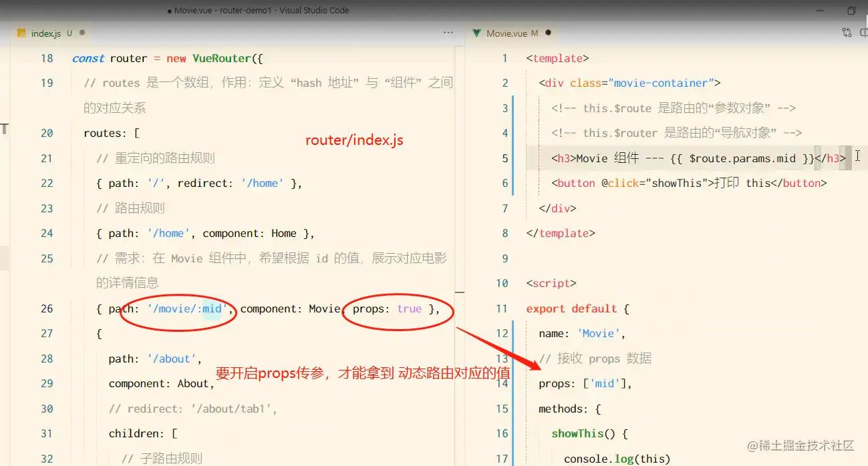Click 'component: Home' on line 24
This screenshot has width=868, height=466.
249,233
